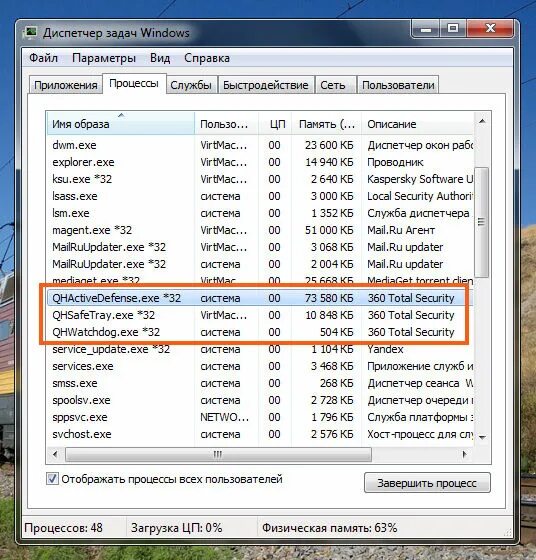536x560 pixels.
Task: Select the spoolsv.exe process
Action: click(260, 400)
